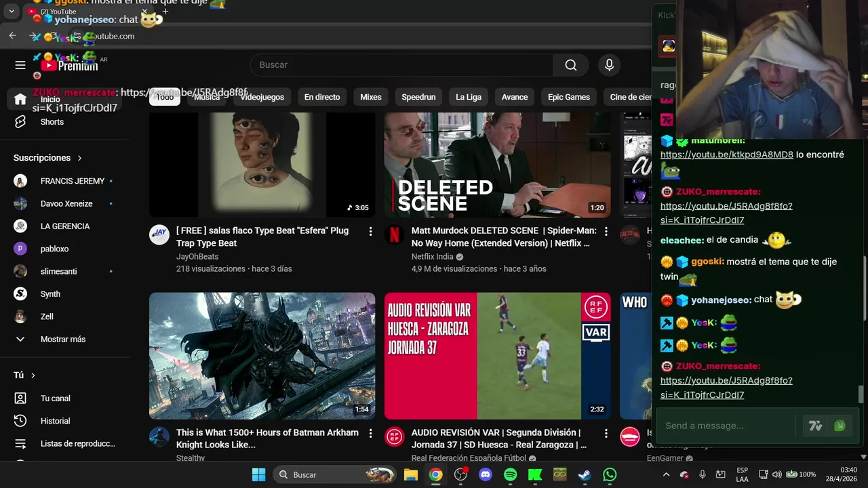Open JayOhBeats channel avatar
868x488 pixels.
pyautogui.click(x=159, y=235)
